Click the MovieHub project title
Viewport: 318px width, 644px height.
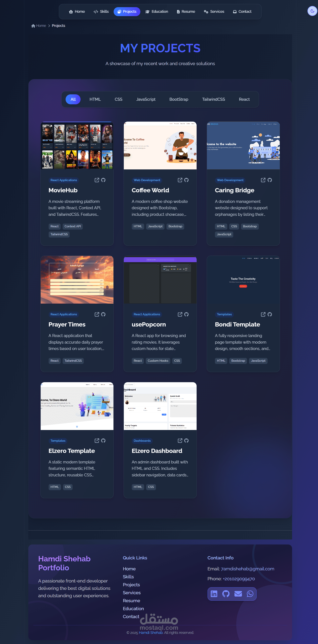pyautogui.click(x=63, y=190)
